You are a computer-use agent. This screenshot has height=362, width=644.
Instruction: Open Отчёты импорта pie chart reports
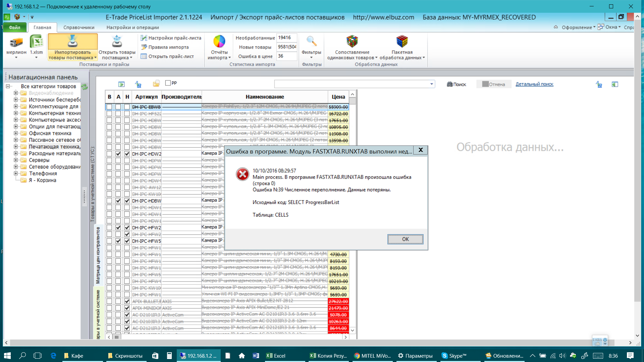tap(219, 42)
